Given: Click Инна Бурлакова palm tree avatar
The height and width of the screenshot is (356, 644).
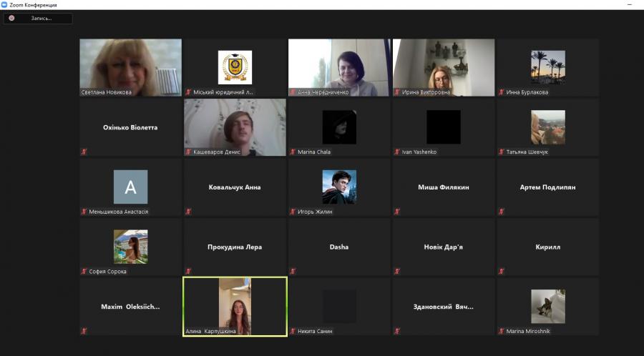Looking at the screenshot, I should [548, 66].
